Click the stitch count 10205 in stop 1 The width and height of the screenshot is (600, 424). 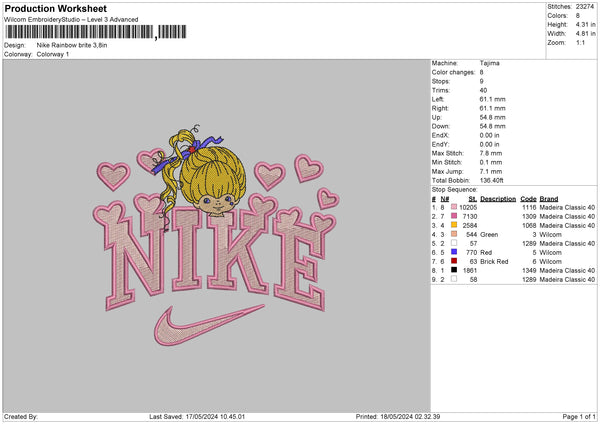pyautogui.click(x=468, y=207)
